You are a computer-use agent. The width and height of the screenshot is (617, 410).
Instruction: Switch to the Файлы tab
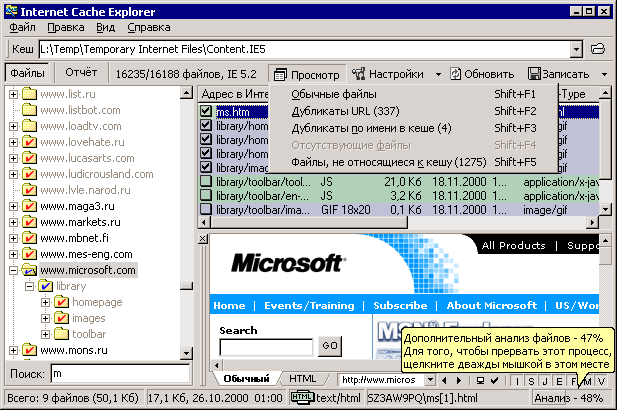click(x=27, y=73)
